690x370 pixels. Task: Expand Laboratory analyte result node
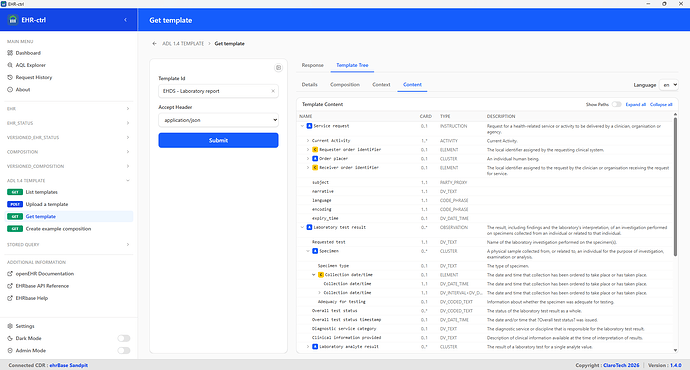[x=308, y=347]
